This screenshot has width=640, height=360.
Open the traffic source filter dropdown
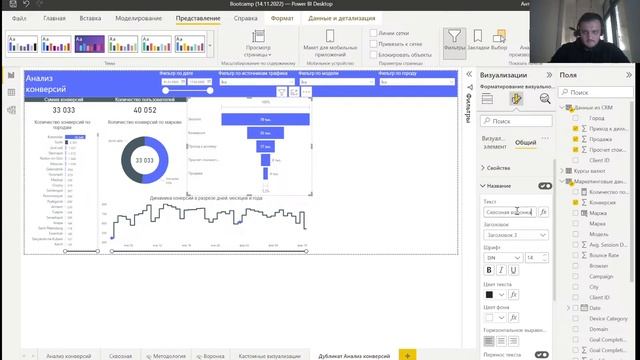pyautogui.click(x=257, y=82)
